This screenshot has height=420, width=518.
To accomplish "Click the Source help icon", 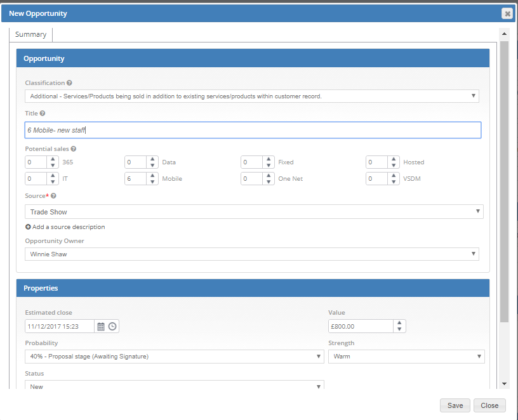I will click(53, 196).
